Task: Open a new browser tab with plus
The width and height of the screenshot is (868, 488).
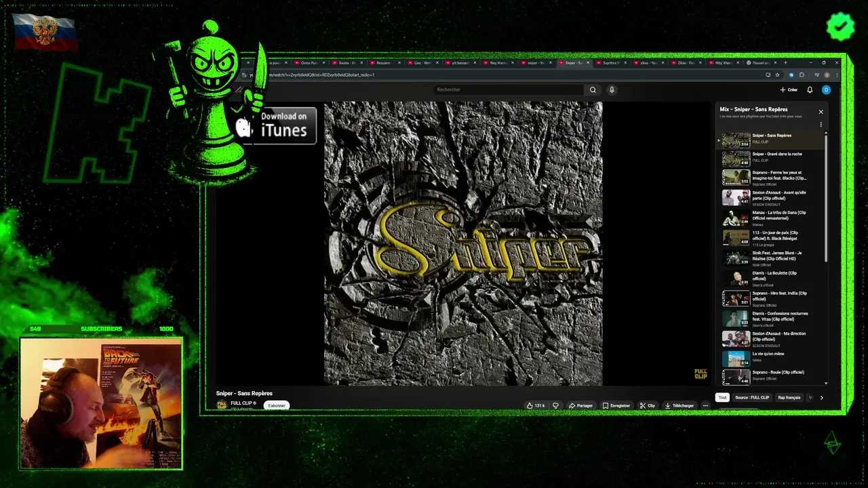Action: pyautogui.click(x=786, y=62)
